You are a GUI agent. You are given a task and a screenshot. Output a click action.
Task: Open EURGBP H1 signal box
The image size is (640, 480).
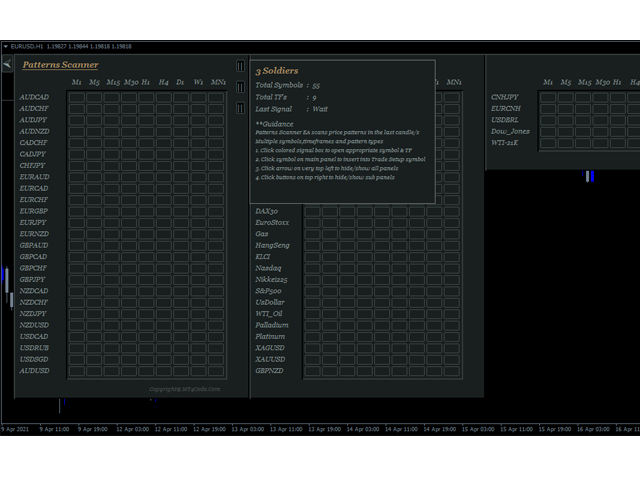tap(146, 211)
